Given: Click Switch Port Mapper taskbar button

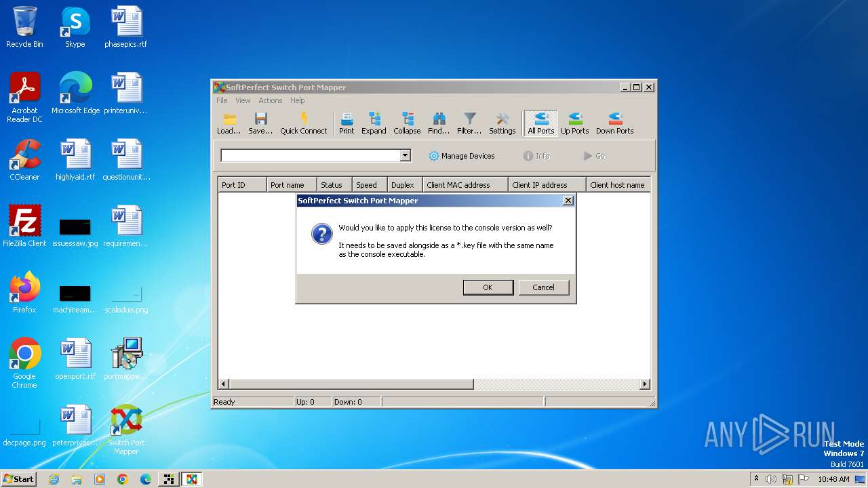Looking at the screenshot, I should coord(191,479).
